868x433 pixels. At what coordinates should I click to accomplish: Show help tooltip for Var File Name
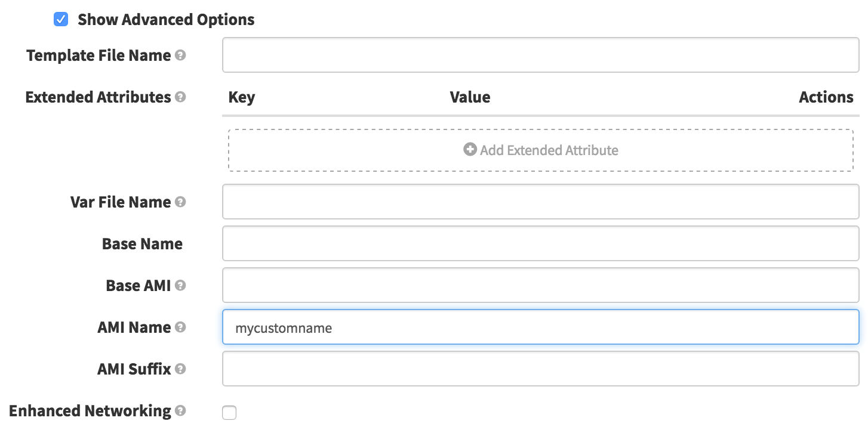pos(180,202)
